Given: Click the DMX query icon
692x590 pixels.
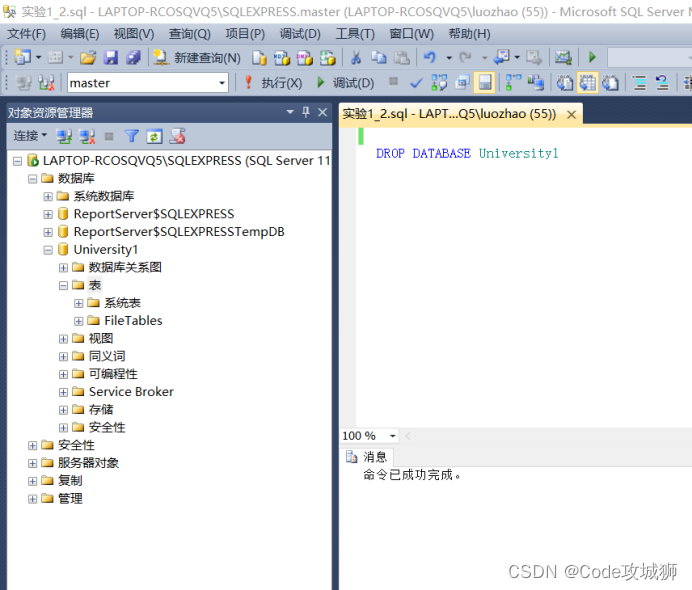Looking at the screenshot, I should click(x=305, y=58).
